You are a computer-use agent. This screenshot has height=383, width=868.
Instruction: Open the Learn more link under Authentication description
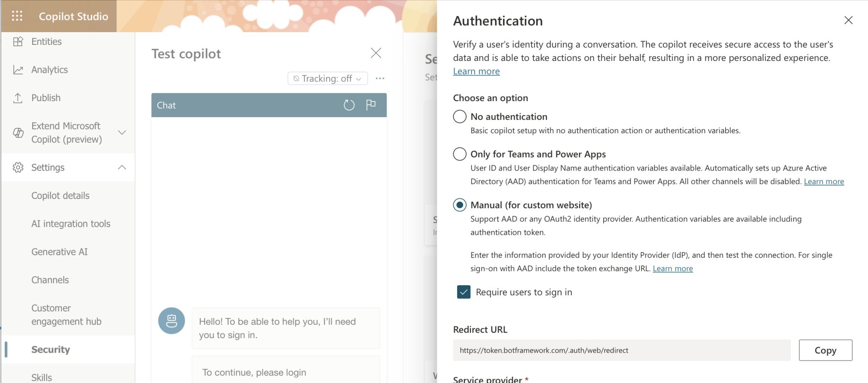pyautogui.click(x=476, y=71)
